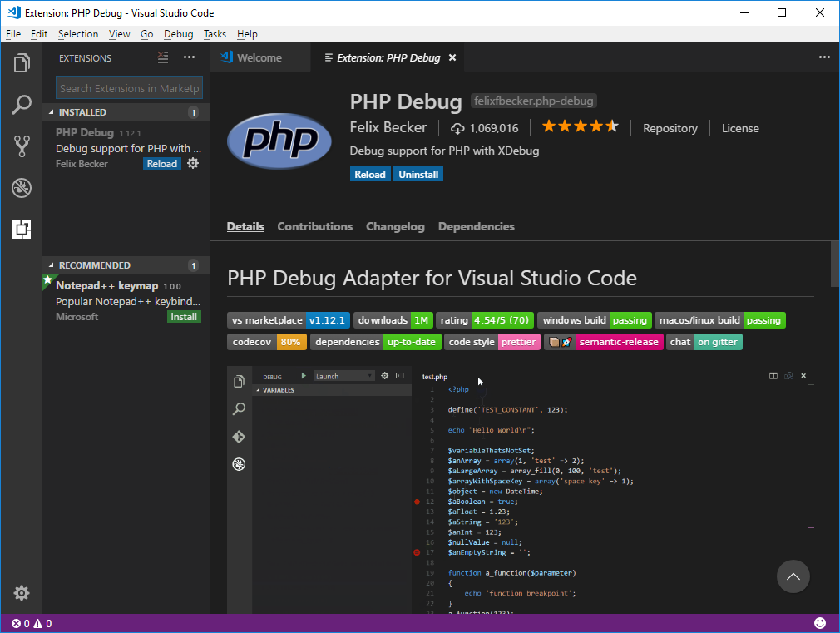Click the Visual Studio Code title icon
The width and height of the screenshot is (840, 633).
click(x=14, y=12)
